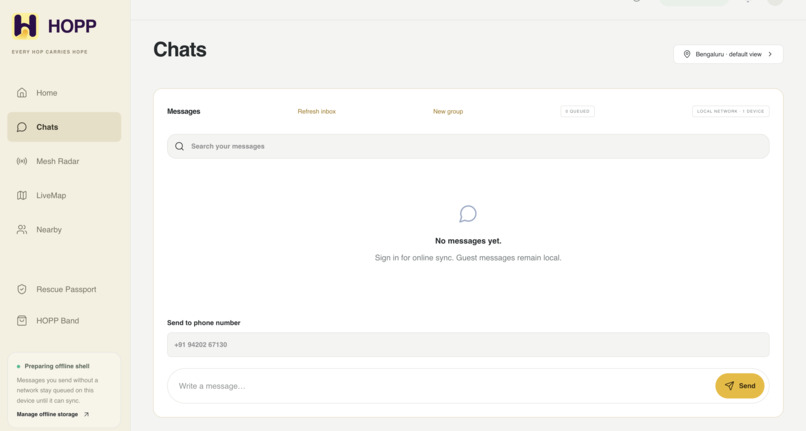The width and height of the screenshot is (806, 431).
Task: Focus the Search your messages field
Action: [468, 146]
